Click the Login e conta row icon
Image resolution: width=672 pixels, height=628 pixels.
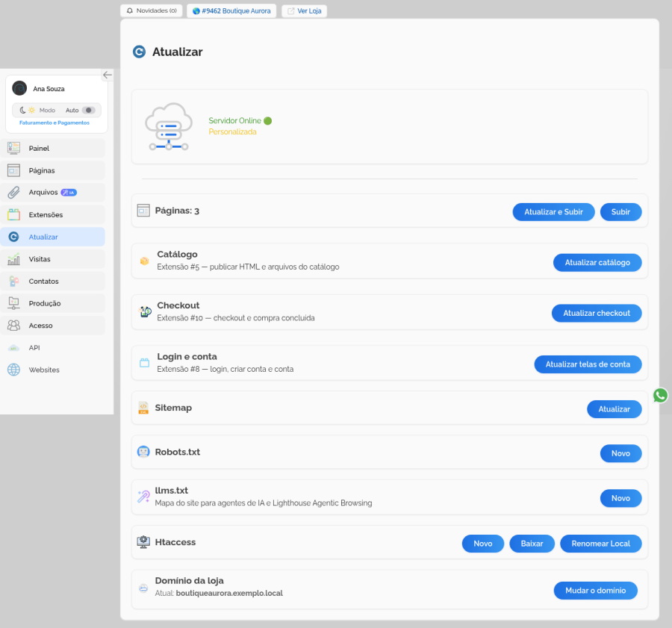pos(144,363)
